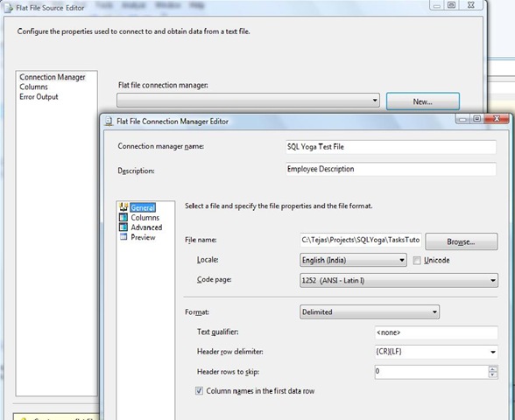Open the Preview page
Image resolution: width=515 pixels, height=420 pixels.
click(143, 237)
